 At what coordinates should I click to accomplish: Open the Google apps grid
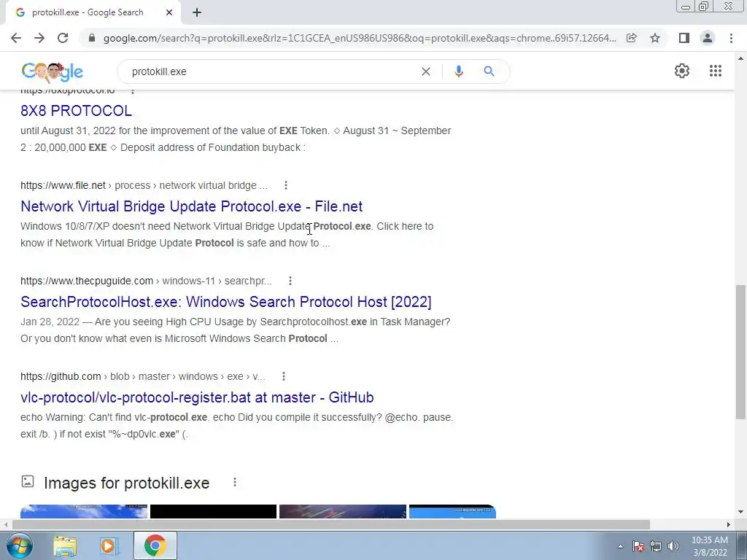coord(715,71)
